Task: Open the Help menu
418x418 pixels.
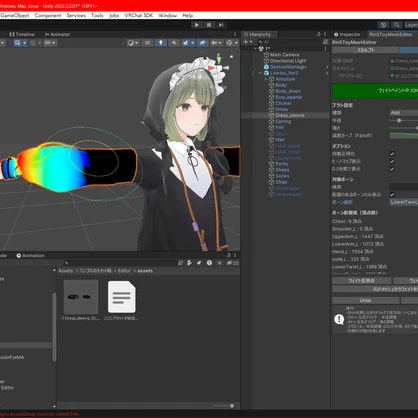Action: click(x=188, y=15)
